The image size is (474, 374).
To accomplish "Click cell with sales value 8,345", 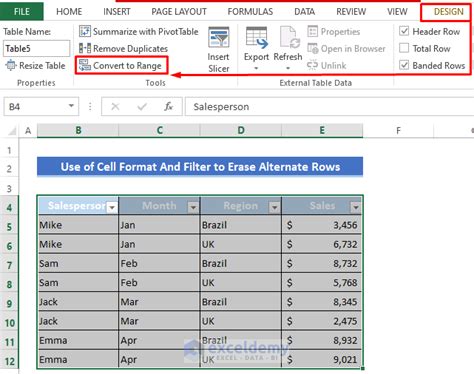I will click(322, 302).
